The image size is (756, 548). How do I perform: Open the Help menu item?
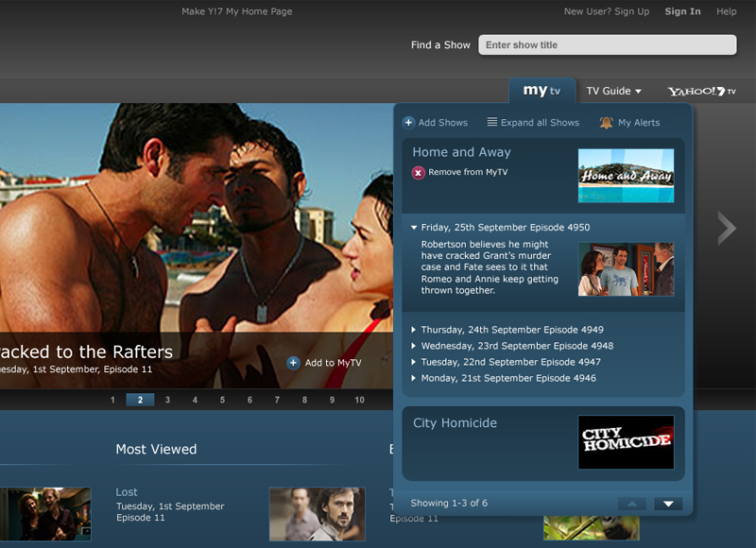click(726, 11)
